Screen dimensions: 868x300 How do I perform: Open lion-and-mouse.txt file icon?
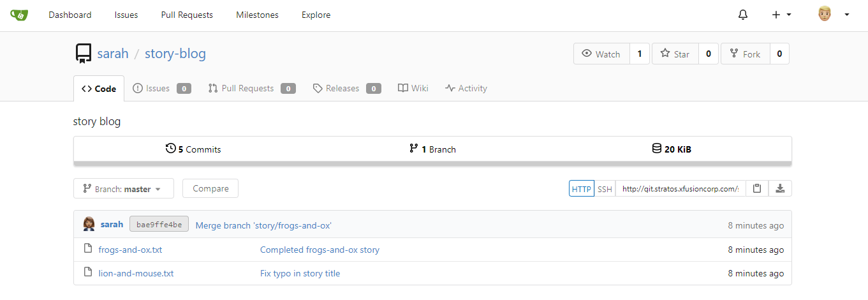pos(89,273)
